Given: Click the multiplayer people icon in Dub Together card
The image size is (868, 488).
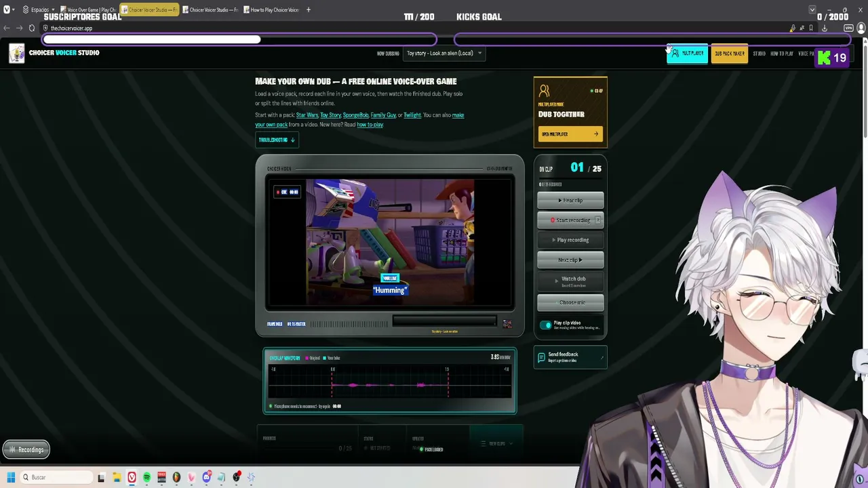Looking at the screenshot, I should [544, 91].
